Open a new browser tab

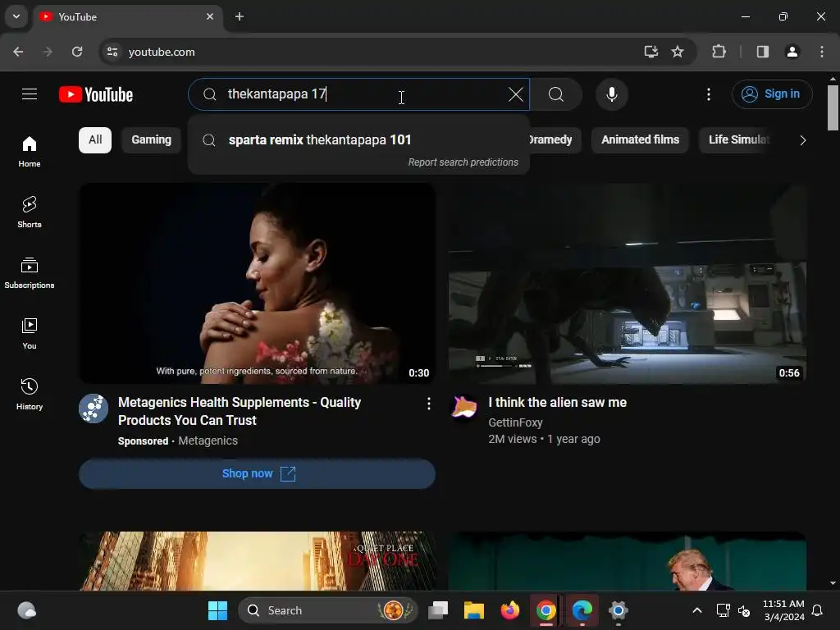240,16
